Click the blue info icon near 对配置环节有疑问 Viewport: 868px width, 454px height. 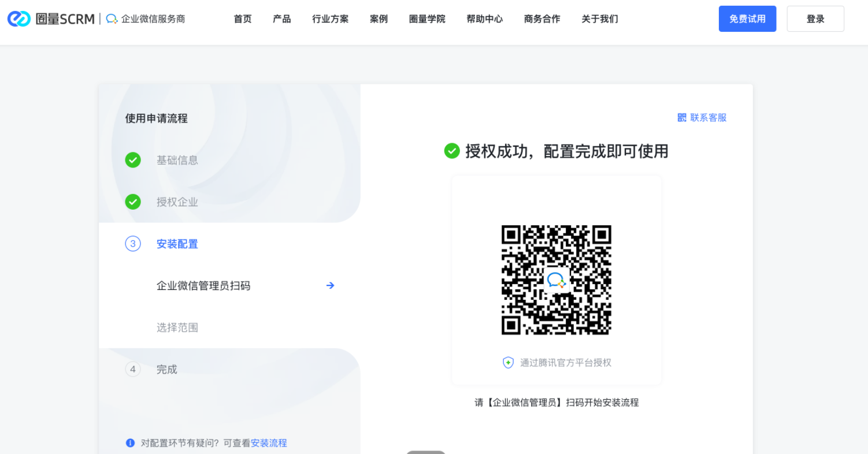pos(130,443)
